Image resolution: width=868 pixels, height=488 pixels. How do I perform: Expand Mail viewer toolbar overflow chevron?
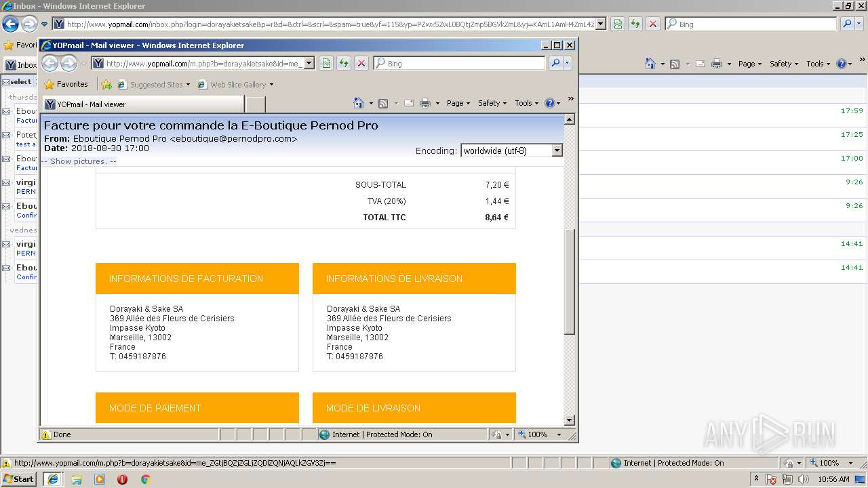[570, 99]
